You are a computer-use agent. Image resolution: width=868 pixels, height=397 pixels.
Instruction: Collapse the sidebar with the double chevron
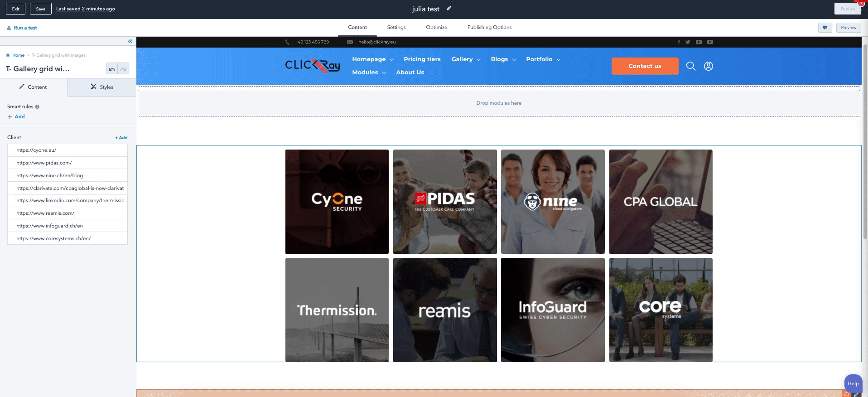pyautogui.click(x=130, y=41)
